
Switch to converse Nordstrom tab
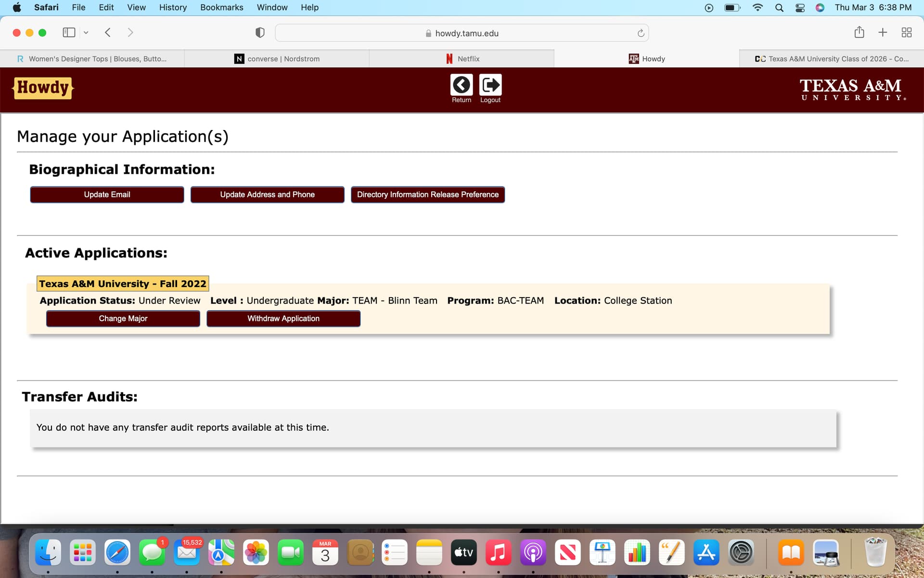(x=277, y=59)
